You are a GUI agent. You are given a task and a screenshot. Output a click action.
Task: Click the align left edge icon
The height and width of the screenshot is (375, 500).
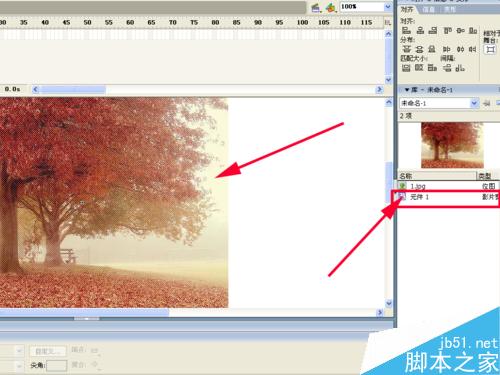pos(406,31)
